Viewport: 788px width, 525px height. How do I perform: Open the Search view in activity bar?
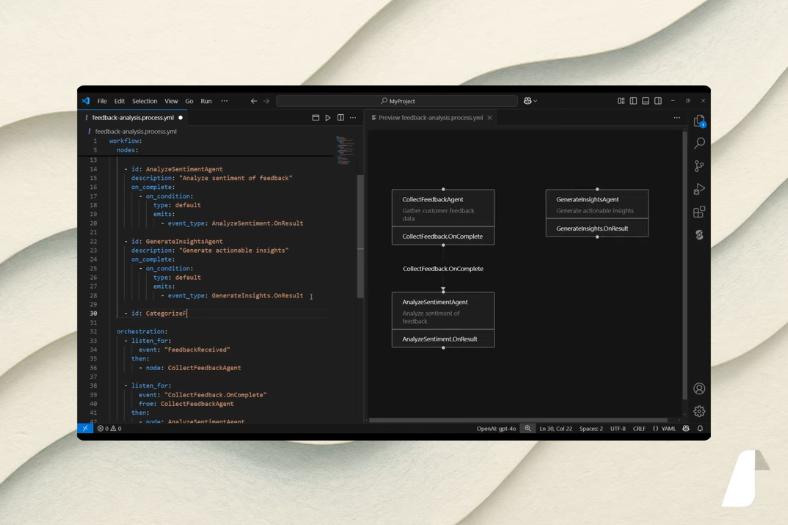[x=699, y=143]
